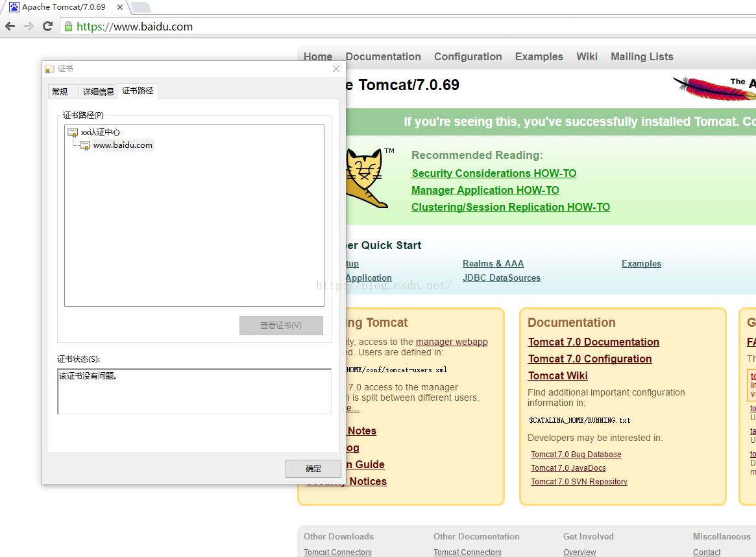Screen dimensions: 756x557
Task: Open a new browser tab
Action: [x=140, y=7]
